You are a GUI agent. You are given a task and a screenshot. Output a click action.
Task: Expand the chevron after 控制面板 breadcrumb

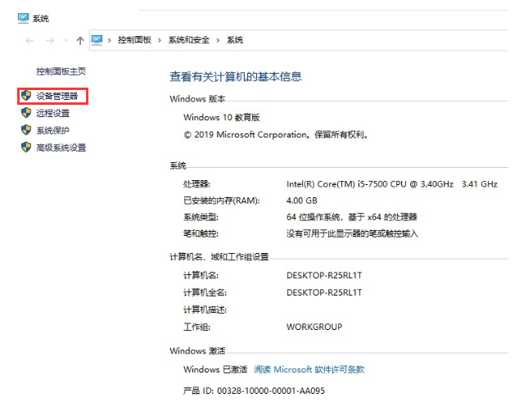click(x=160, y=40)
